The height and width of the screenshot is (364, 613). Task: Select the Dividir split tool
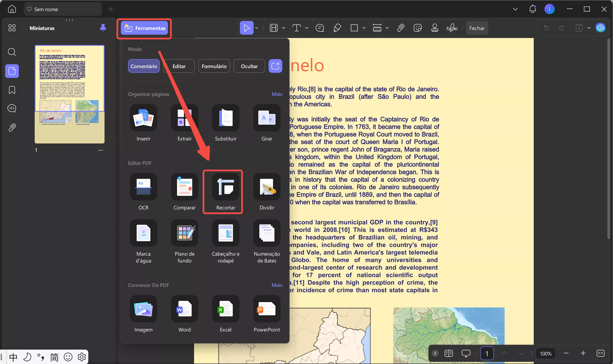pos(267,187)
